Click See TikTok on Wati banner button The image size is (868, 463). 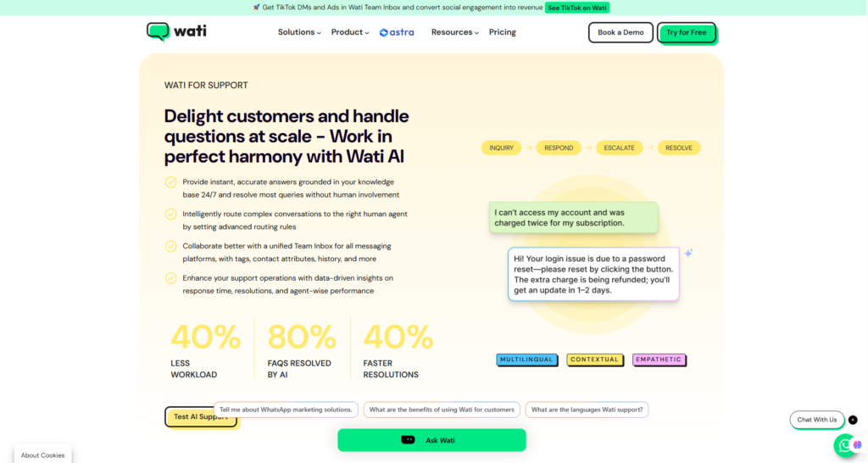[x=576, y=8]
